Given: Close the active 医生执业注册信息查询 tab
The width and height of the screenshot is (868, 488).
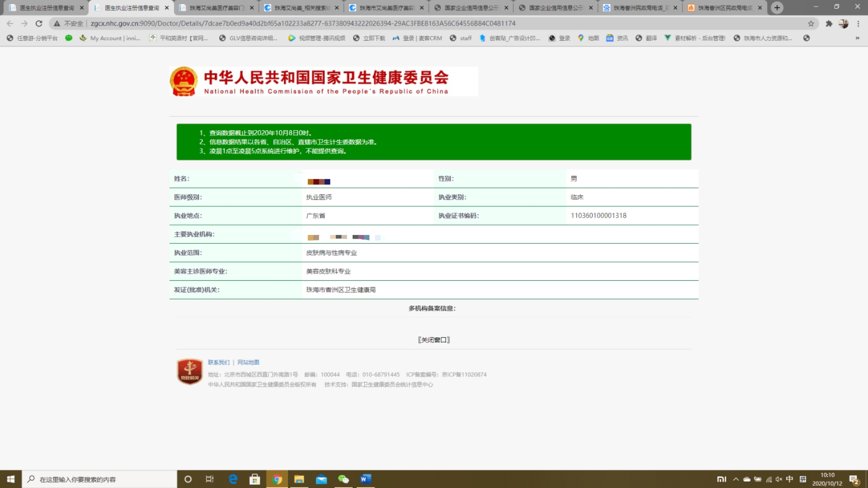Looking at the screenshot, I should (x=167, y=8).
